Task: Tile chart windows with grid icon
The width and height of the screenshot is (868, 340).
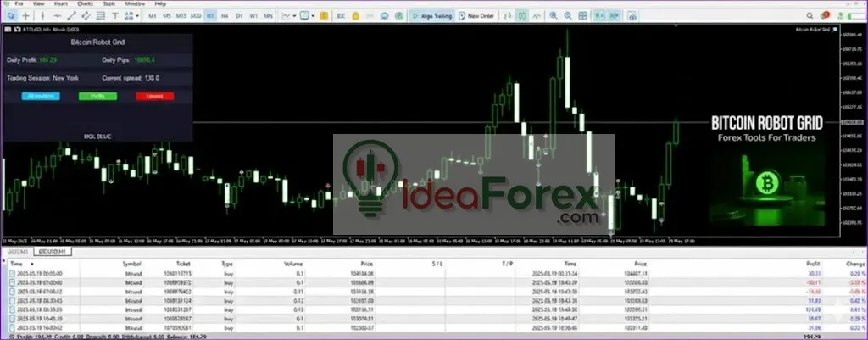Action: (583, 16)
